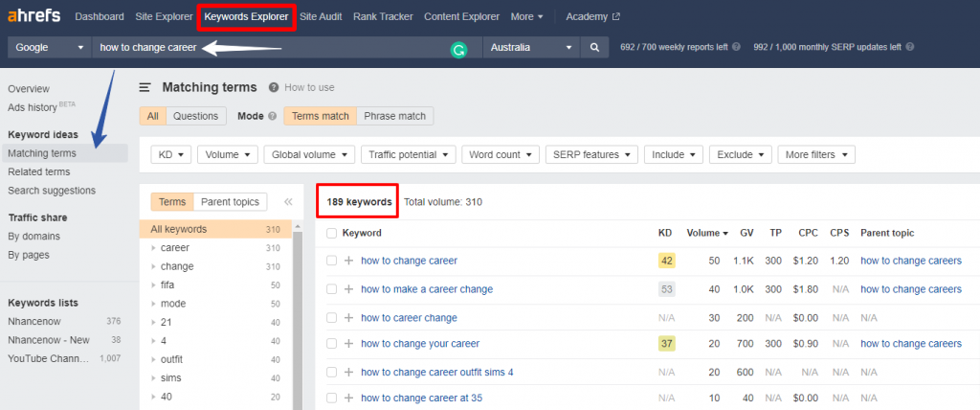Screen dimensions: 980x410
Task: Select Phrase match mode
Action: tap(394, 116)
